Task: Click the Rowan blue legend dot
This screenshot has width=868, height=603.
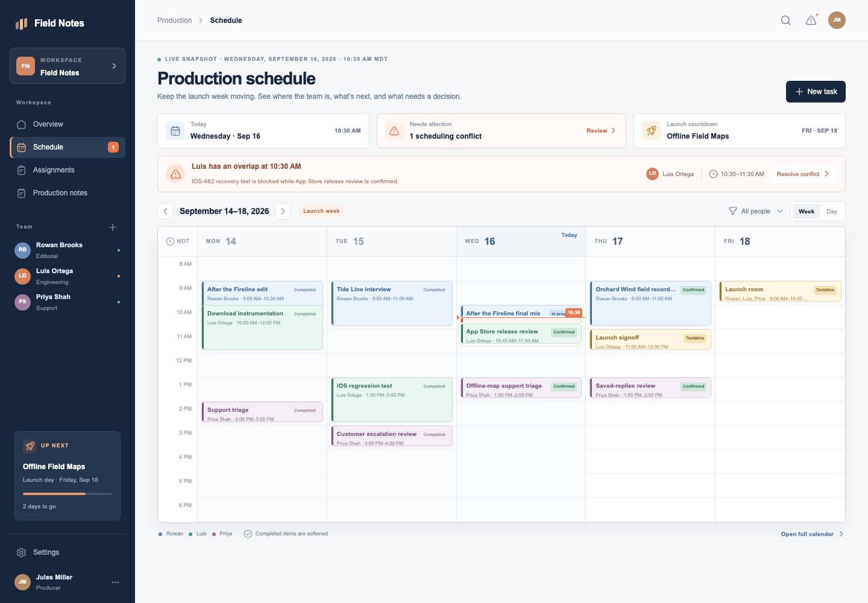Action: 160,534
